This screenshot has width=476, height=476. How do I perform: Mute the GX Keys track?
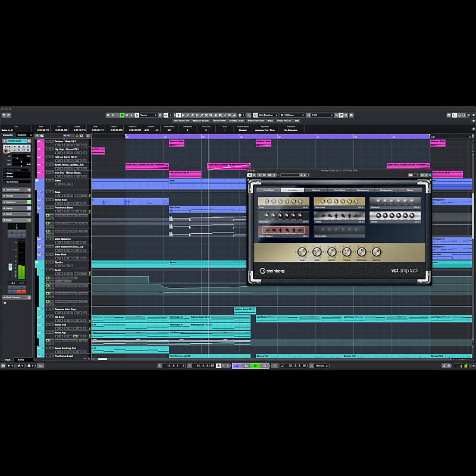click(48, 317)
